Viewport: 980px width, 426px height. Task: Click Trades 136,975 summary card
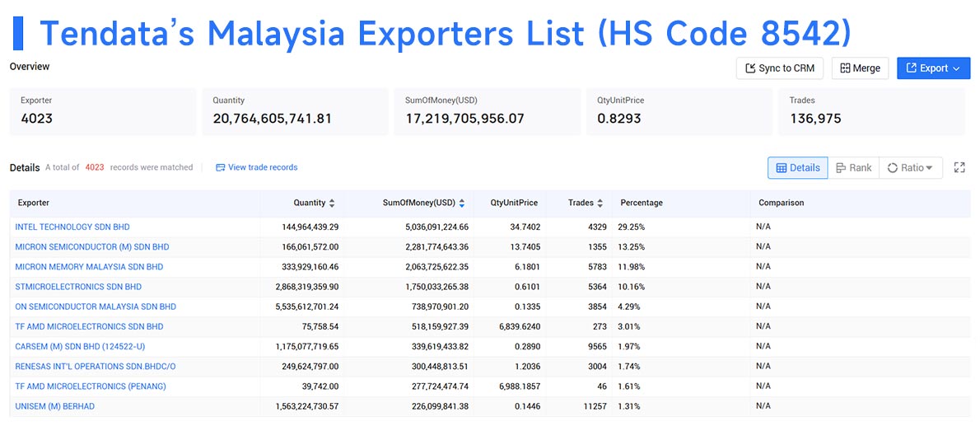[872, 110]
